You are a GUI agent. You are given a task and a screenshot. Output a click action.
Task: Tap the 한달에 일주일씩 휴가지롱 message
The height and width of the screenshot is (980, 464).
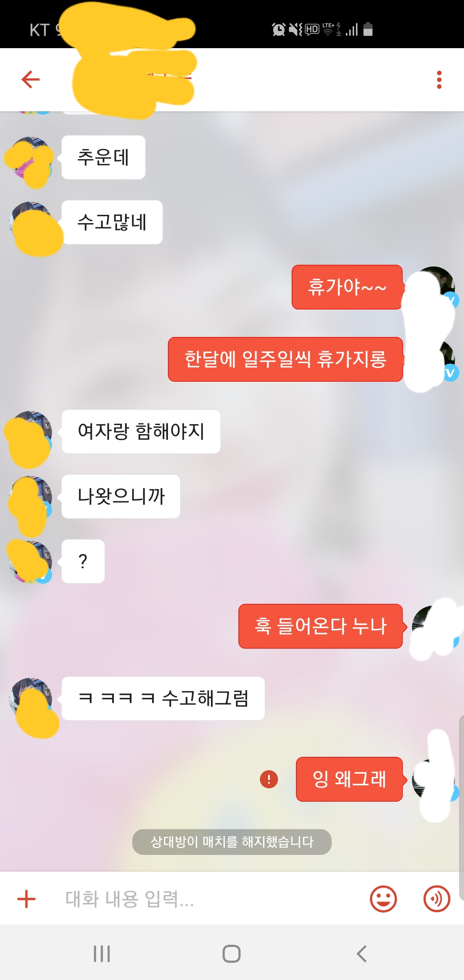(x=285, y=359)
